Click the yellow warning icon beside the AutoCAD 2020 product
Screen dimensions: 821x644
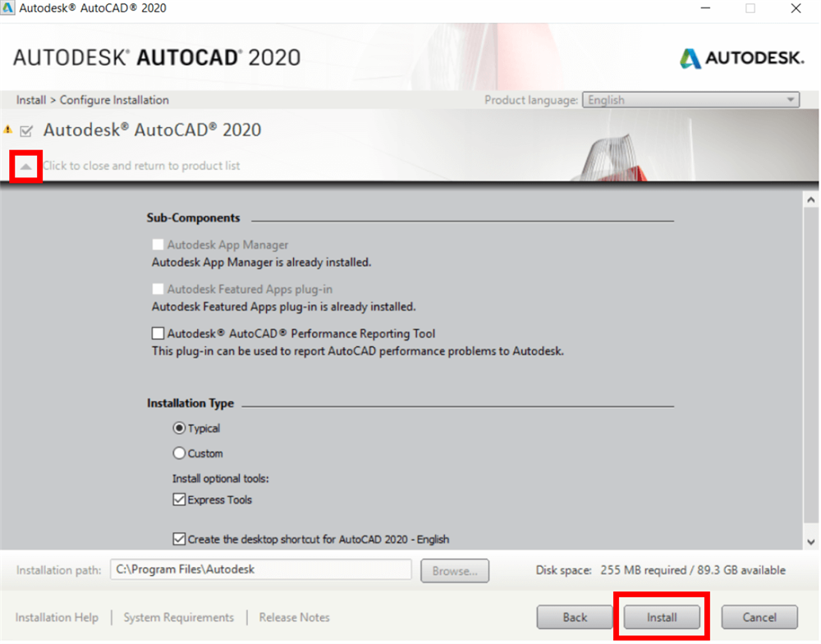[8, 130]
